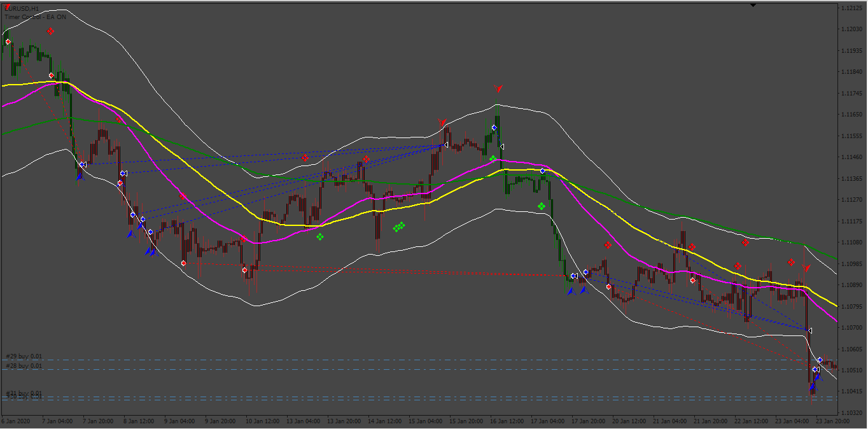Click the '21 Jan 20:00' time axis label
Screen dimensions: 868x429
(x=710, y=421)
